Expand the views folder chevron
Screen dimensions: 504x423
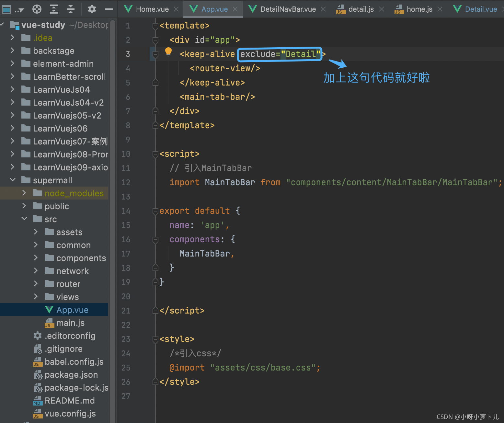click(x=36, y=297)
